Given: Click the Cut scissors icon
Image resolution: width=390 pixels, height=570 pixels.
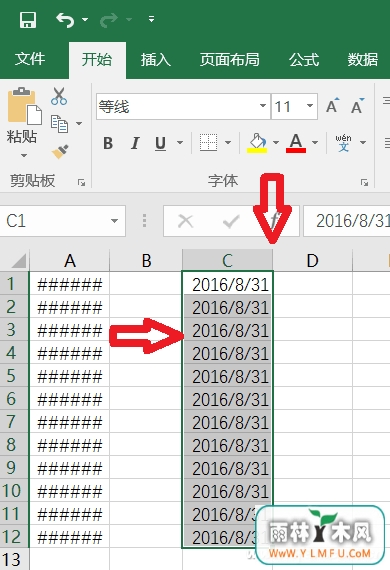Looking at the screenshot, I should pos(59,96).
